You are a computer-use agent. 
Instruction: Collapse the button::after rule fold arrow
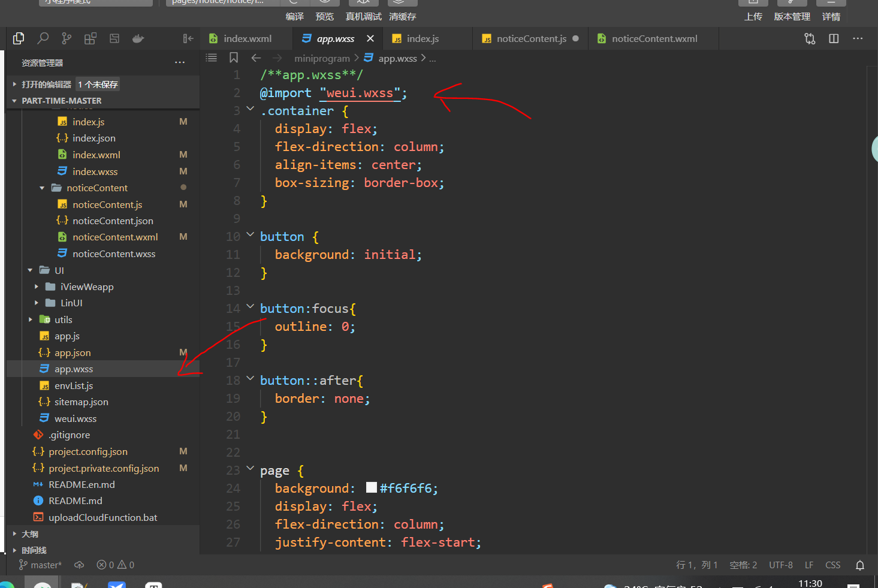251,379
